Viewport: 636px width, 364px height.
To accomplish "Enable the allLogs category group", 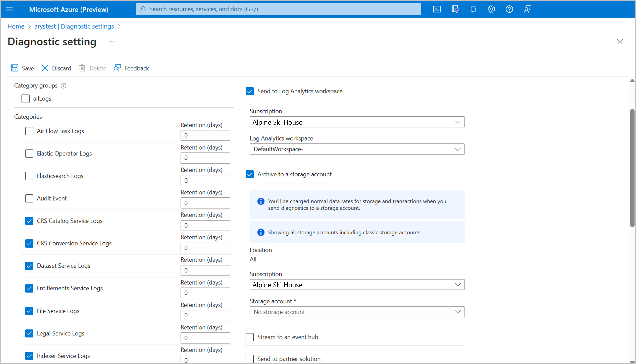I will (26, 98).
